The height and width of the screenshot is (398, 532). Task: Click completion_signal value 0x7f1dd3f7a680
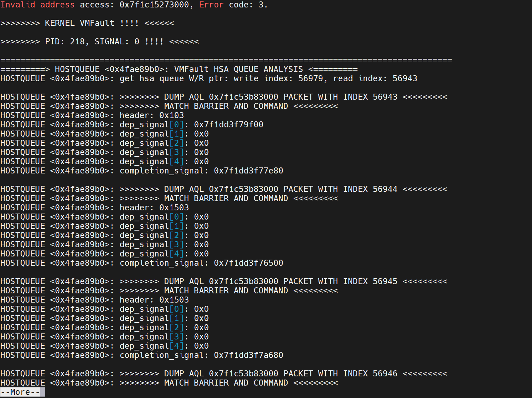click(x=249, y=355)
